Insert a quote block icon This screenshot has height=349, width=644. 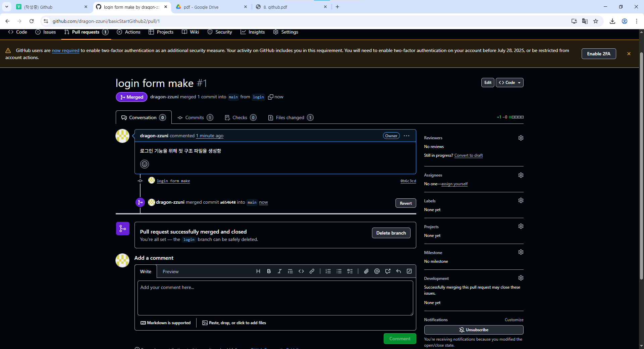click(290, 271)
